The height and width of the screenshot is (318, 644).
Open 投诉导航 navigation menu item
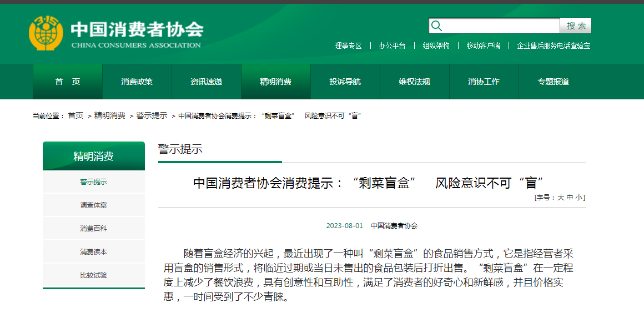click(x=345, y=82)
